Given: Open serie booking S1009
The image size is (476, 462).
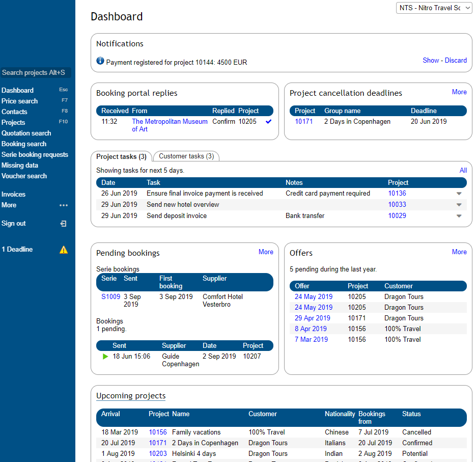Looking at the screenshot, I should click(x=111, y=296).
